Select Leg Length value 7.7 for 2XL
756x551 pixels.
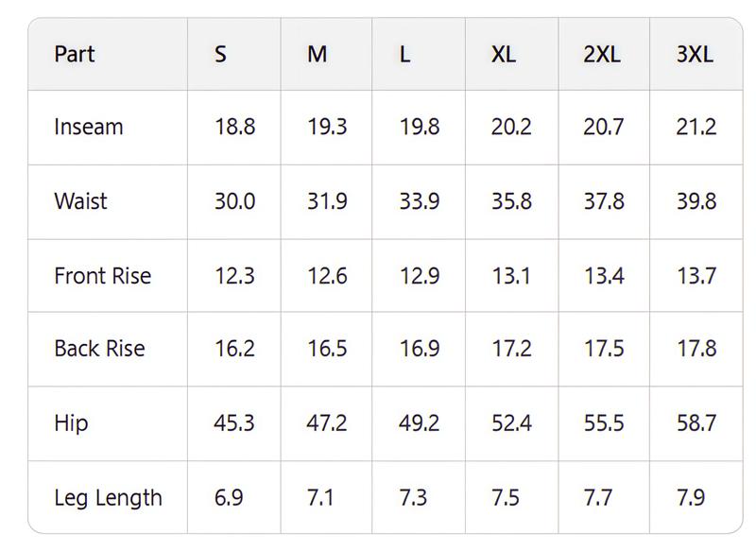point(598,497)
